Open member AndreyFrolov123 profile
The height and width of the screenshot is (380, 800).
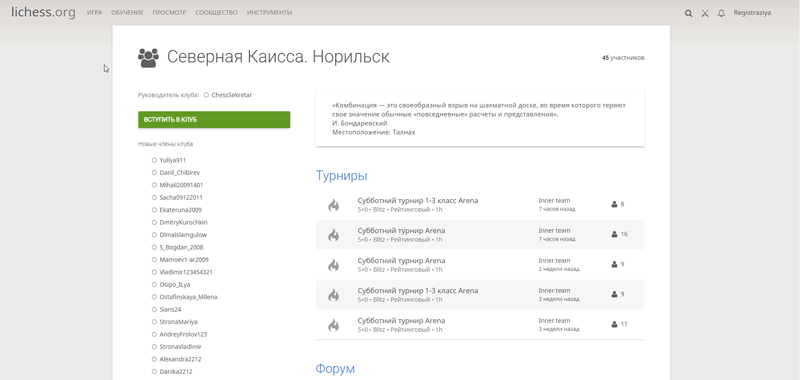183,335
